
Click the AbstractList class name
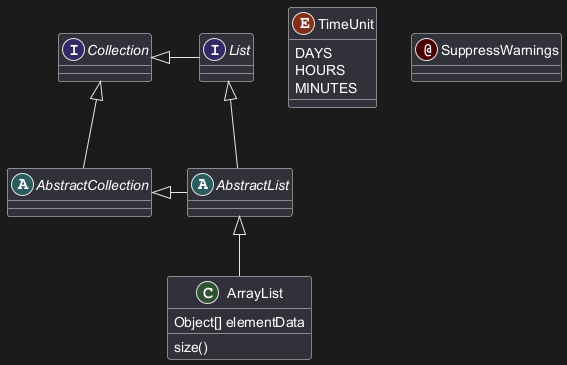point(253,185)
